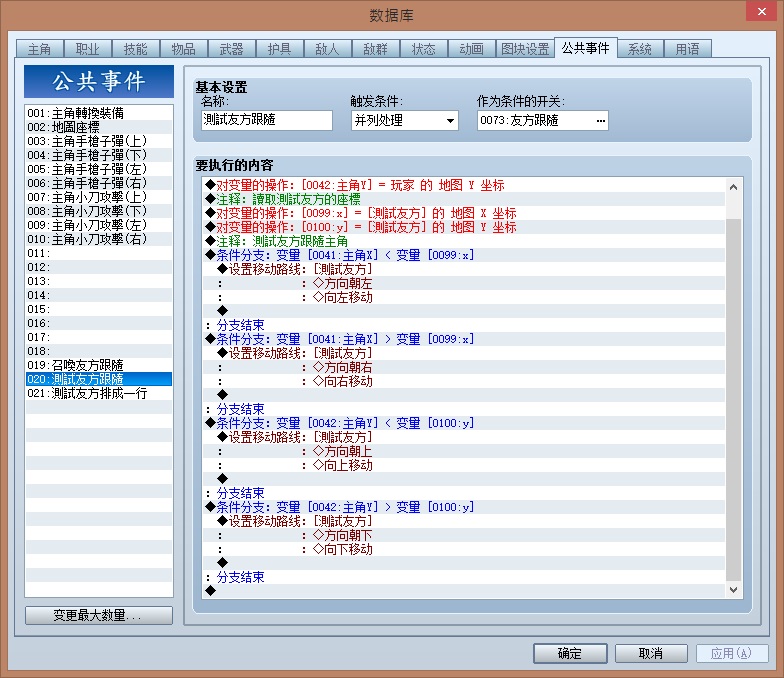Screen dimensions: 784x678
Task: Select event 002:地圖座標
Action: pos(99,127)
